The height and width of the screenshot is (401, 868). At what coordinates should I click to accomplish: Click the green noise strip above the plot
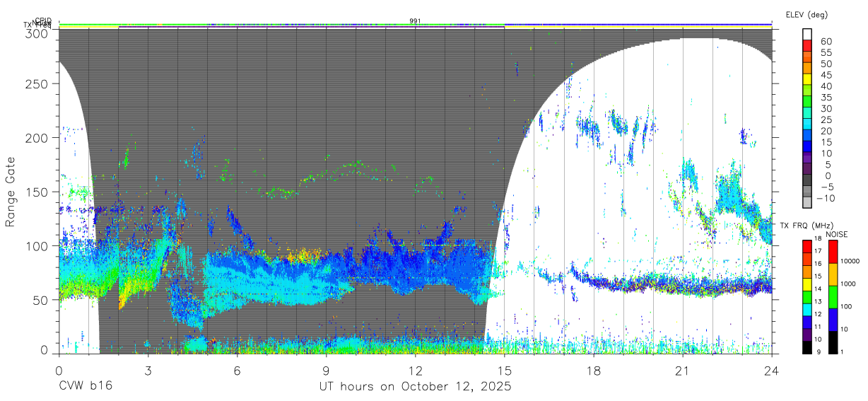(x=281, y=24)
